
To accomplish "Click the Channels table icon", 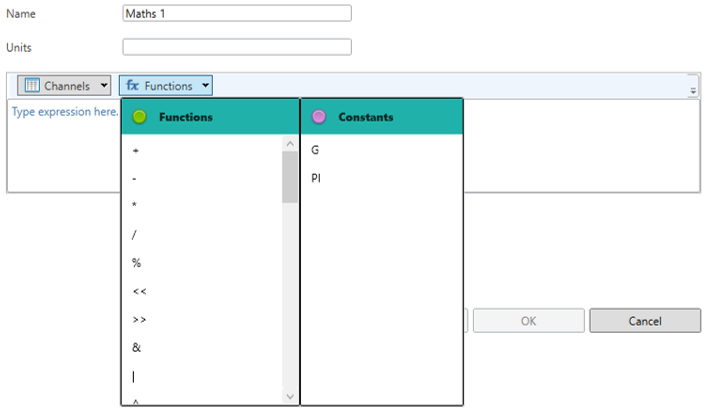I will [32, 85].
